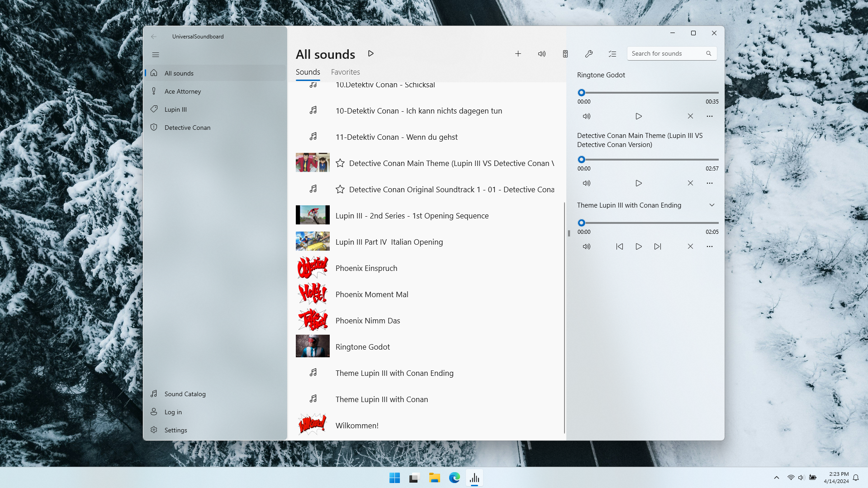Image resolution: width=868 pixels, height=488 pixels.
Task: Open volume for Theme Lupin III player
Action: click(x=587, y=246)
